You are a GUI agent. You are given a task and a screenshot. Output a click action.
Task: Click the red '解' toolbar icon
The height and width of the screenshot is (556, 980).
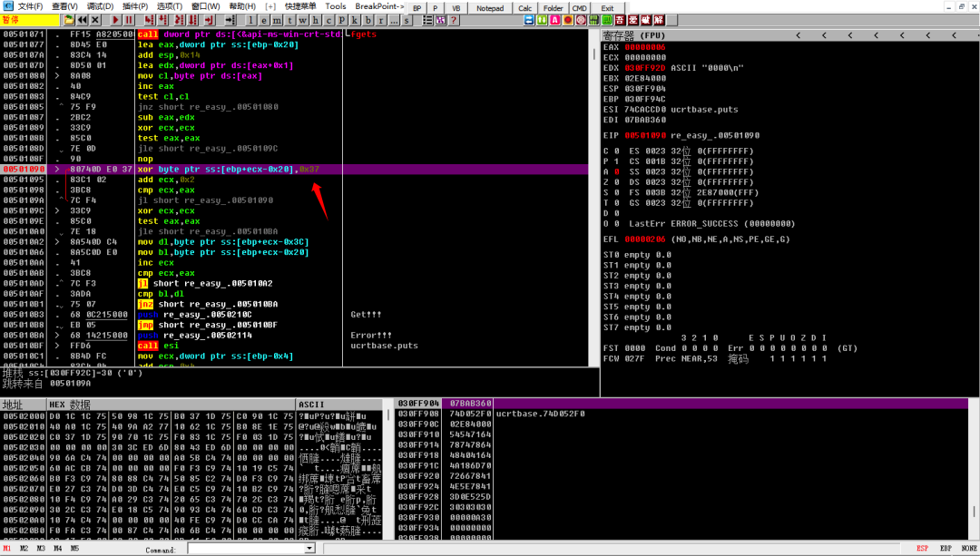pos(659,20)
